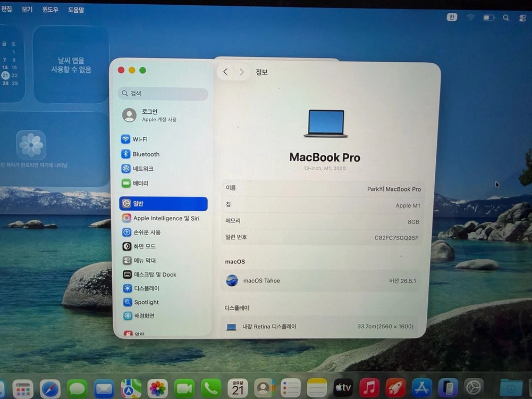Go back with the left chevron button
The height and width of the screenshot is (399, 532).
click(x=225, y=72)
